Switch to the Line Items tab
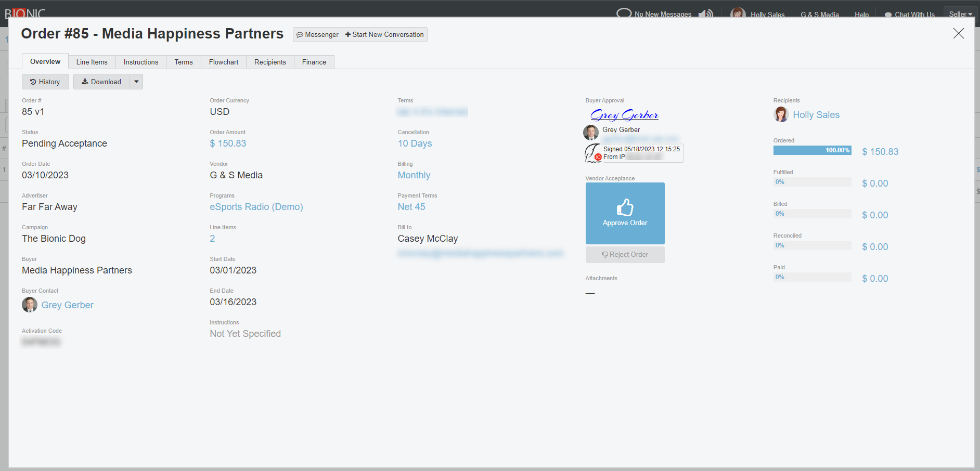Screen dimensions: 980x471 tap(92, 62)
